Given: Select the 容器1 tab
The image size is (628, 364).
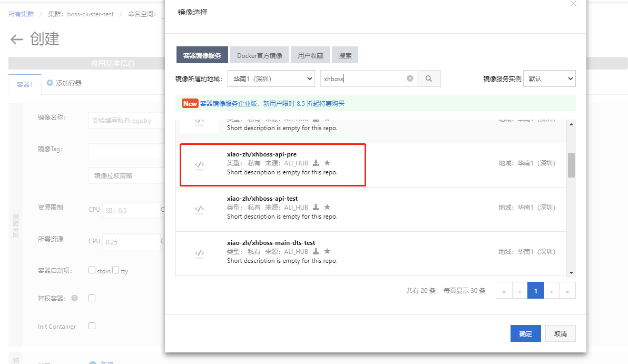Looking at the screenshot, I should coord(25,84).
